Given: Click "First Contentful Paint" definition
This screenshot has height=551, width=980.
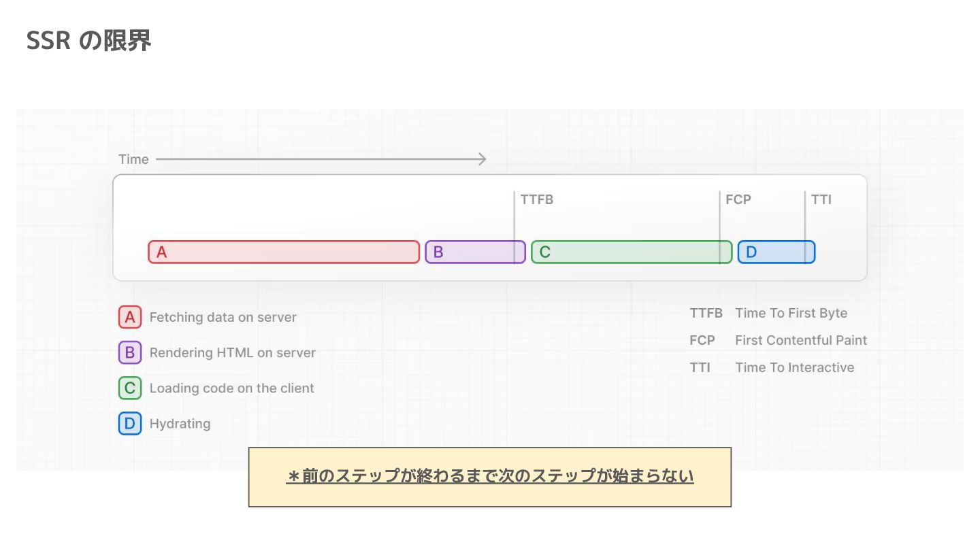Looking at the screenshot, I should 801,341.
